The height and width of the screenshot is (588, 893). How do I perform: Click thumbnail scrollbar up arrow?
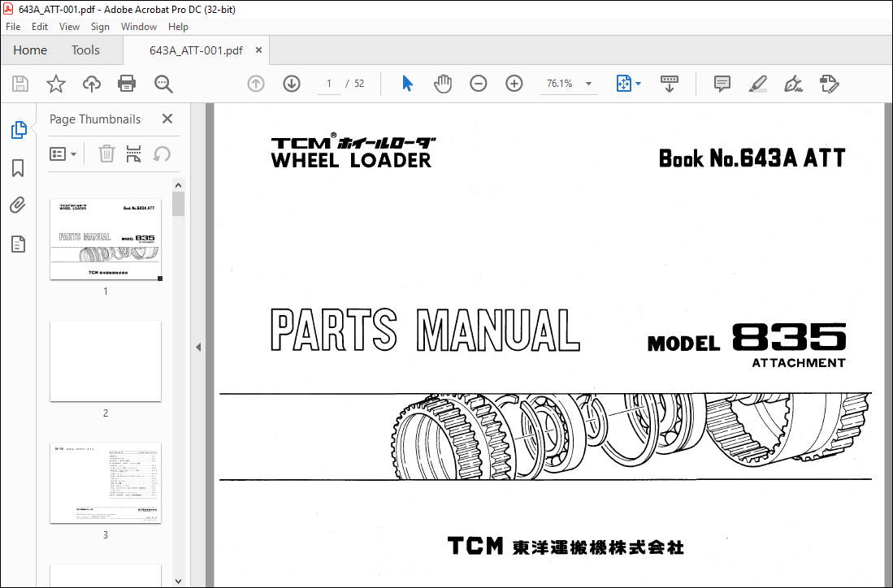178,185
